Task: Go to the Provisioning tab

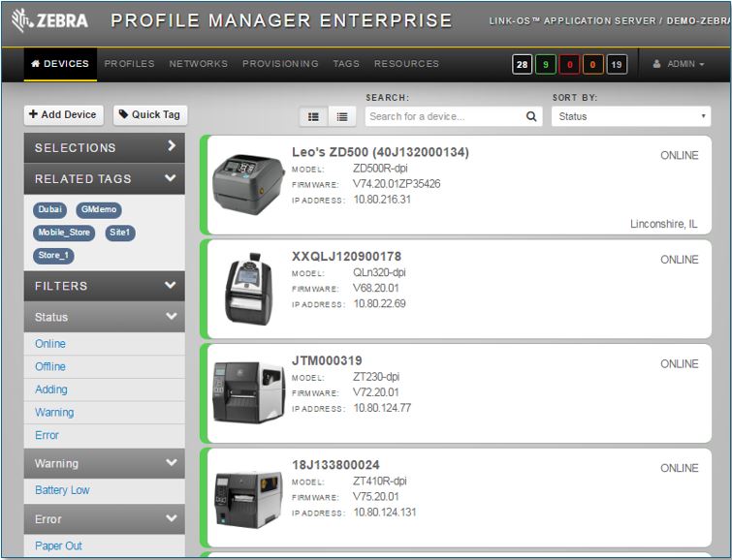Action: (x=280, y=64)
